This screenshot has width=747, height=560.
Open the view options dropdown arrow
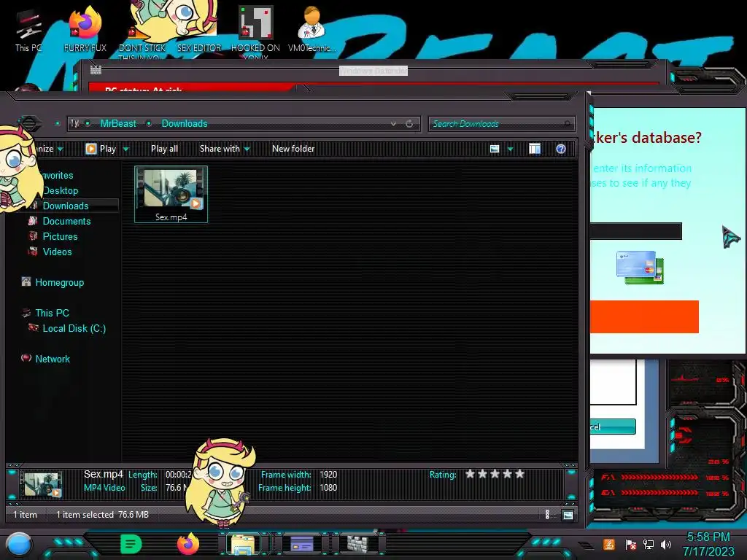(x=510, y=149)
